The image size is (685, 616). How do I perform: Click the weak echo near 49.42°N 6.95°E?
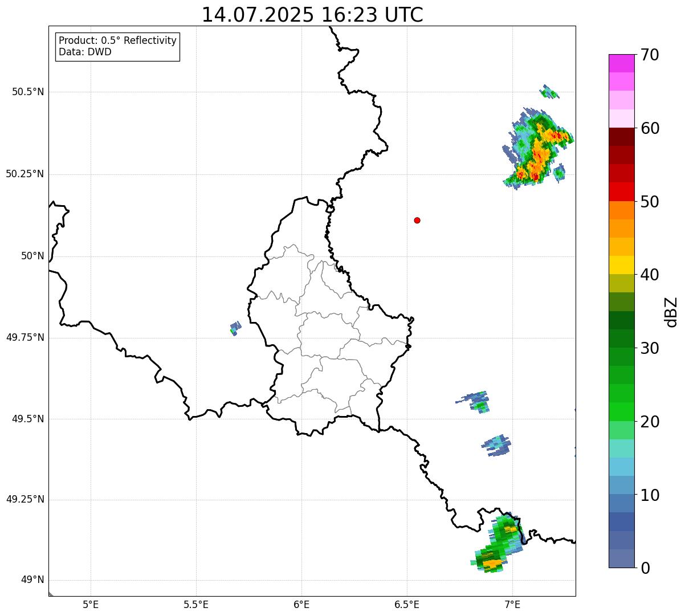(496, 445)
